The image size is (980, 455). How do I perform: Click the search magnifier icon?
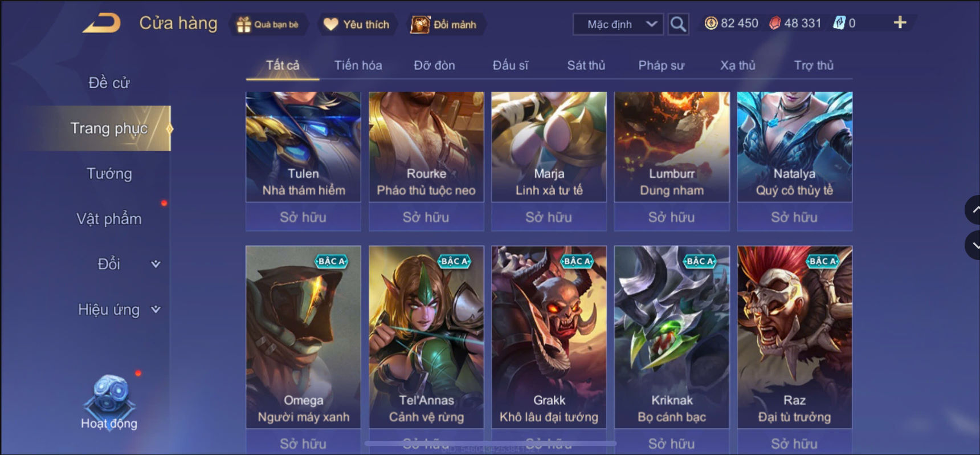(678, 24)
